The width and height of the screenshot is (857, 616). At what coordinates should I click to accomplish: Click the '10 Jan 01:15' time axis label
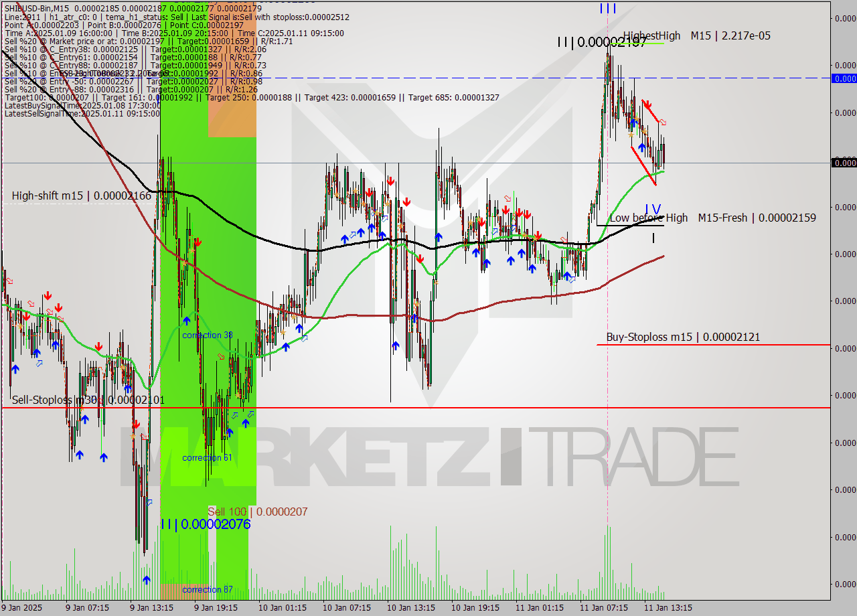coord(282,607)
